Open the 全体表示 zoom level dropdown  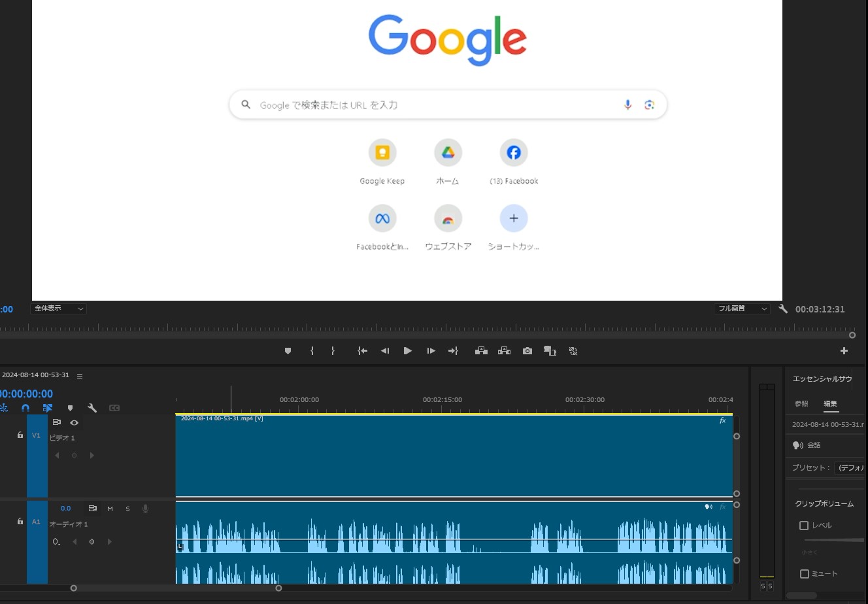click(59, 309)
